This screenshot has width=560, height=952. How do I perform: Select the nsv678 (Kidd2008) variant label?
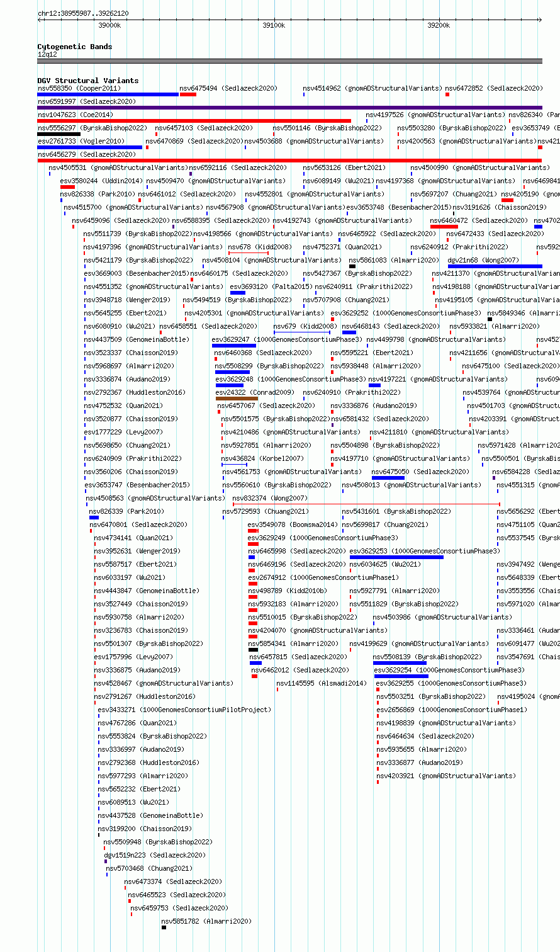tap(259, 247)
